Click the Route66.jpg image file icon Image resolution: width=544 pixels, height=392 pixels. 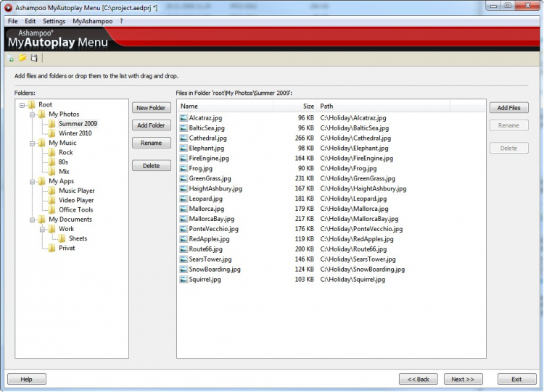click(x=184, y=249)
